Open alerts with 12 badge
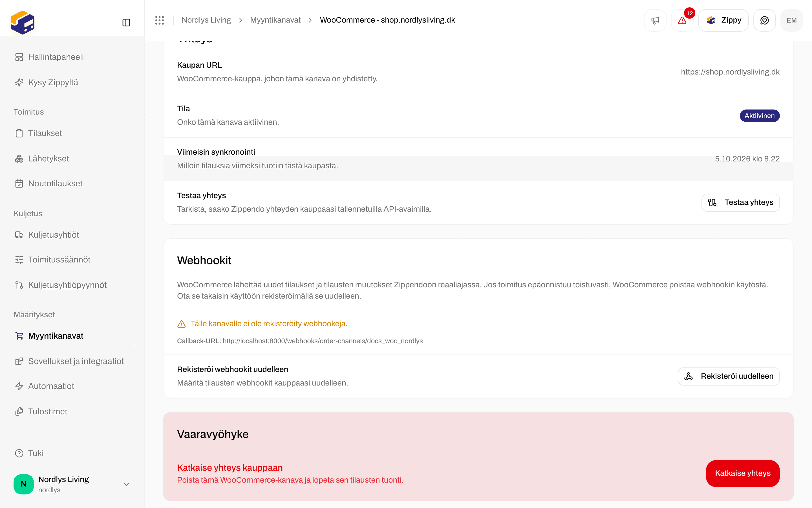 tap(682, 20)
